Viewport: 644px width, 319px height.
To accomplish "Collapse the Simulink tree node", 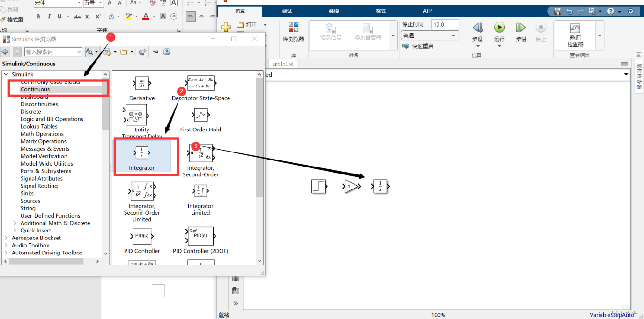I will (6, 74).
